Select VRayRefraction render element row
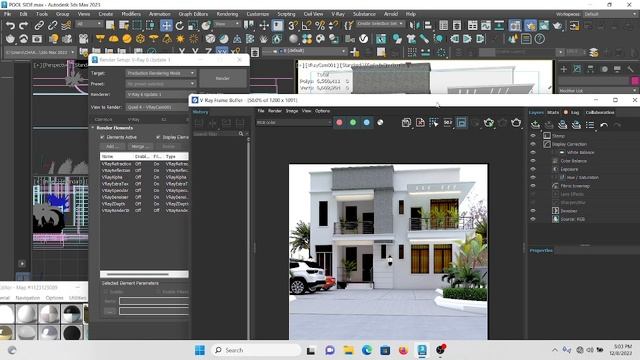640x360 pixels. point(144,164)
